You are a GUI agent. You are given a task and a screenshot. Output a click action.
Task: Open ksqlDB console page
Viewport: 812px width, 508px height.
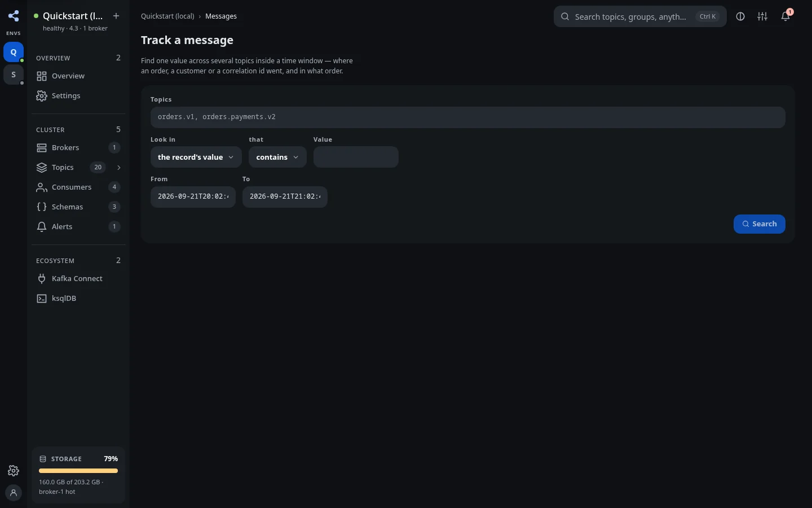(x=78, y=299)
